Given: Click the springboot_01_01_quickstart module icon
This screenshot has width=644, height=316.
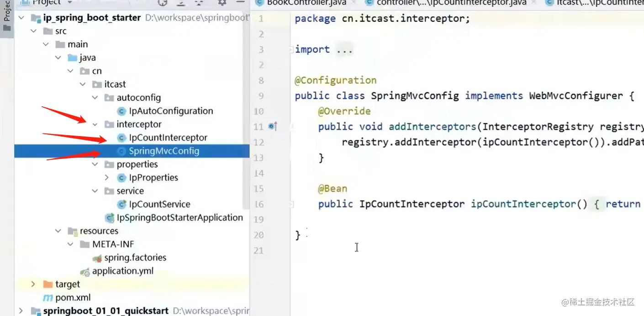Looking at the screenshot, I should (36, 311).
